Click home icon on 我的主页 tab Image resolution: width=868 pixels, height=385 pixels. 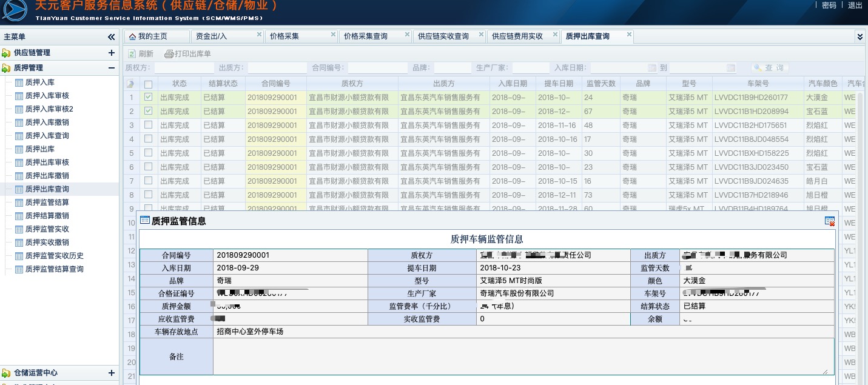click(132, 36)
